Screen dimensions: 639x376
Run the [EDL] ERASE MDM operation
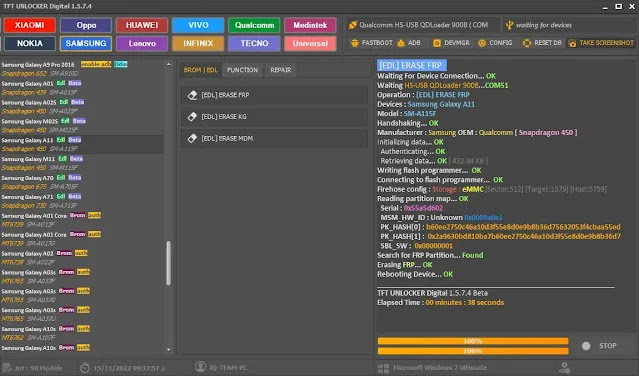click(274, 139)
